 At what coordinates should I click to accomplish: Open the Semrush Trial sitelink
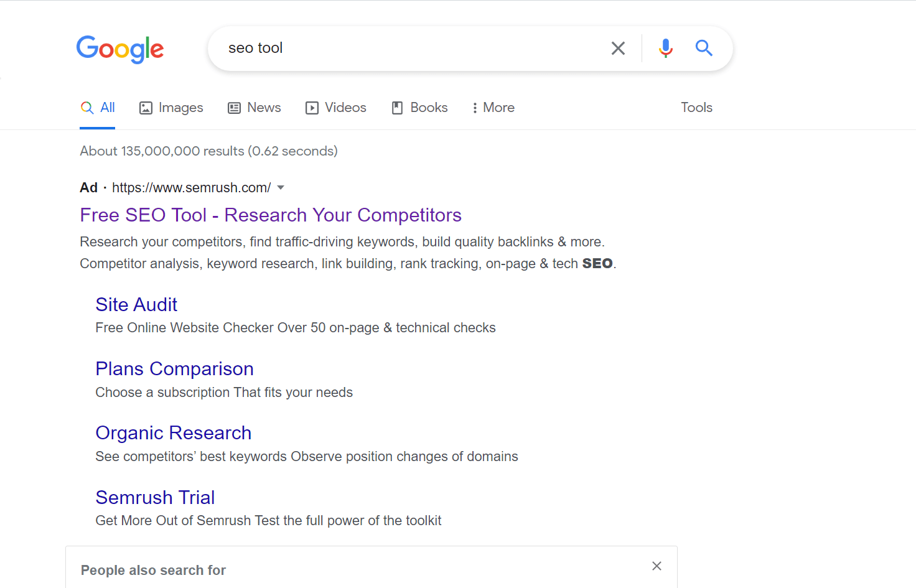coord(155,497)
